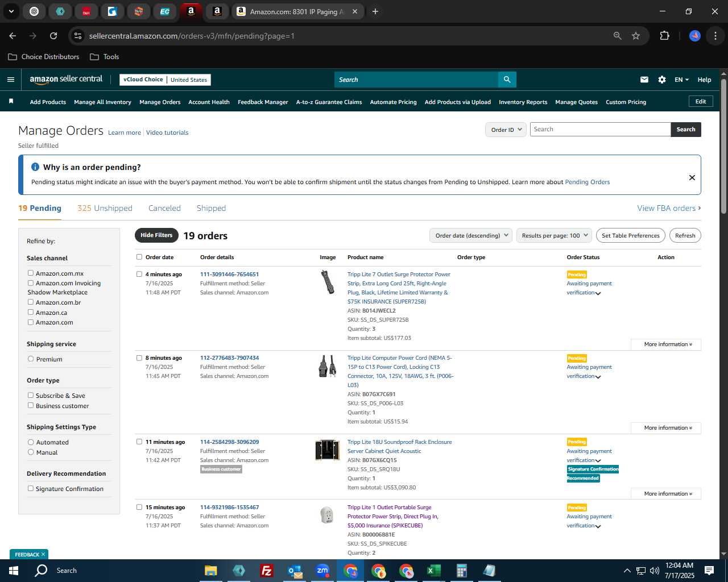
Task: Check the Amazon.com.mx sales channel filter
Action: [31, 273]
